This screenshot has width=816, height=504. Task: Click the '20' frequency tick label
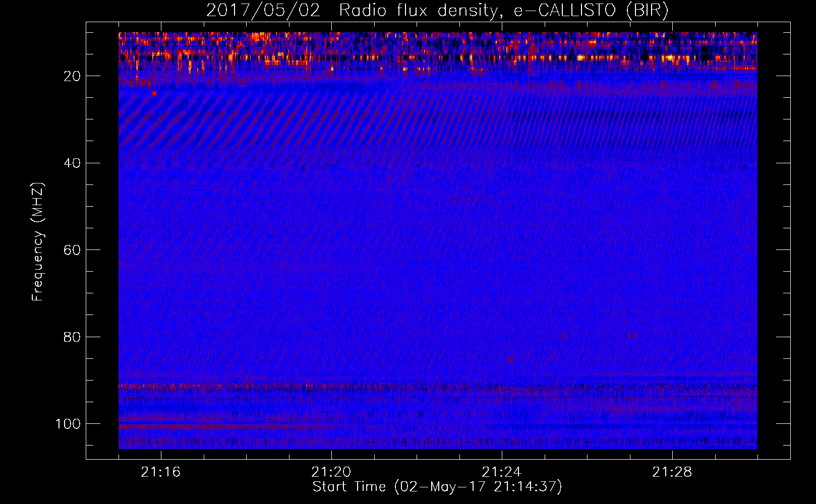(72, 76)
